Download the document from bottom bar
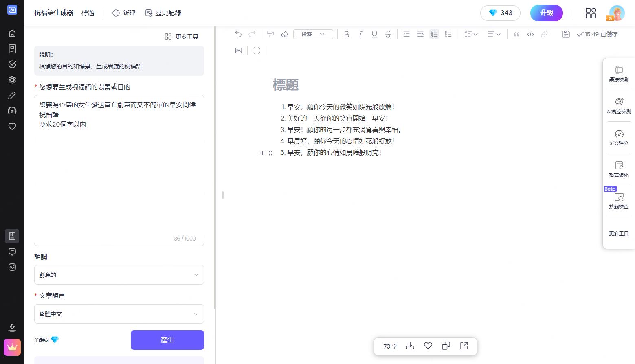Image resolution: width=635 pixels, height=364 pixels. (410, 346)
